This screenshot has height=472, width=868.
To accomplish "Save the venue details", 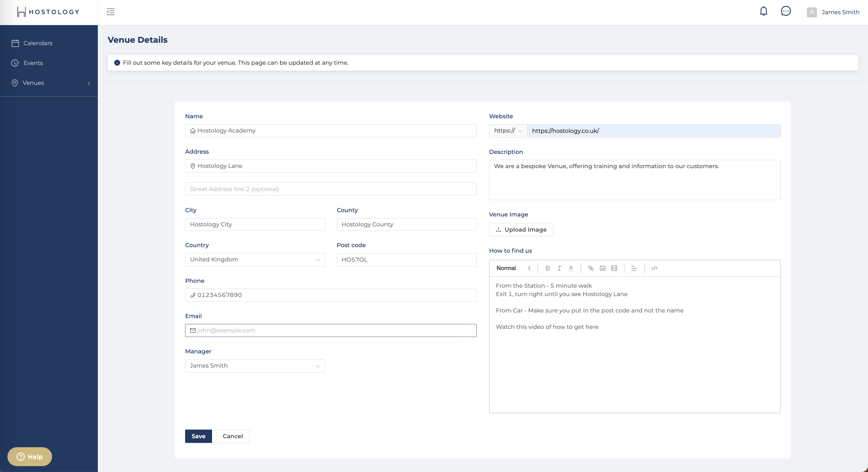I will [x=198, y=436].
